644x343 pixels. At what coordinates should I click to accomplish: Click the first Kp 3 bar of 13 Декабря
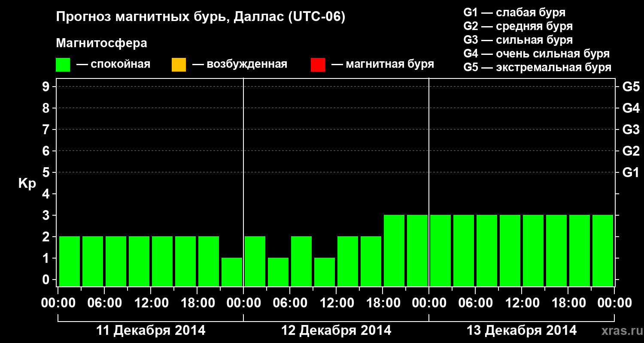pyautogui.click(x=440, y=250)
